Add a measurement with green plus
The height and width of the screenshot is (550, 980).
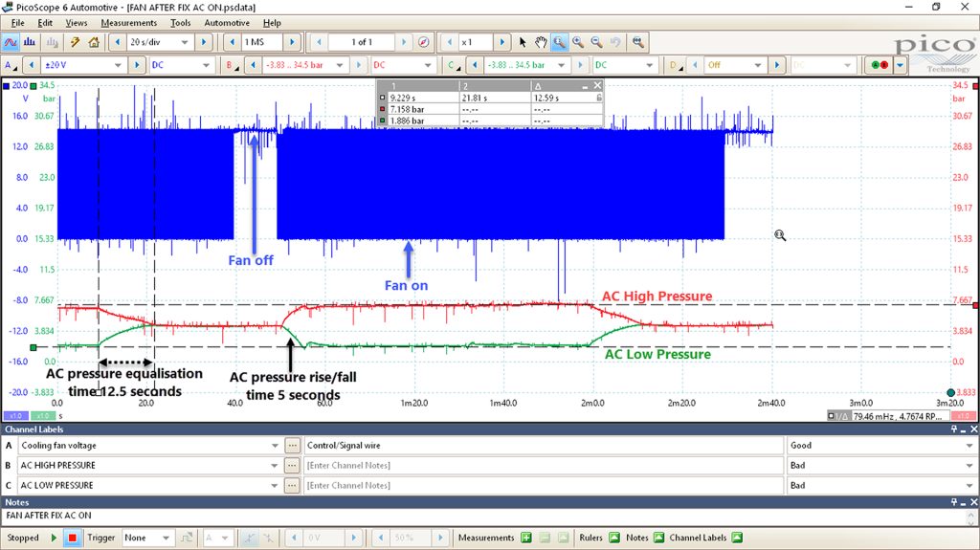526,538
